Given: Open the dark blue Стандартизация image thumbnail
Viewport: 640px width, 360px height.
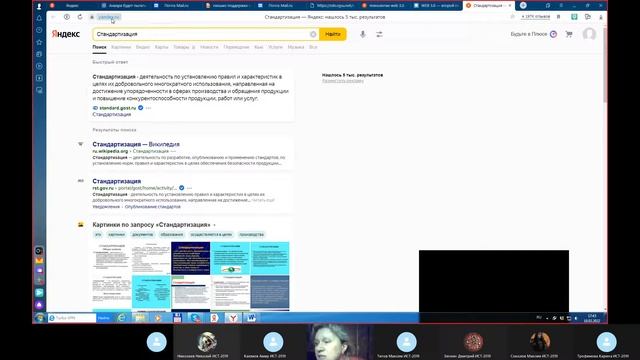Looking at the screenshot, I should tap(191, 258).
